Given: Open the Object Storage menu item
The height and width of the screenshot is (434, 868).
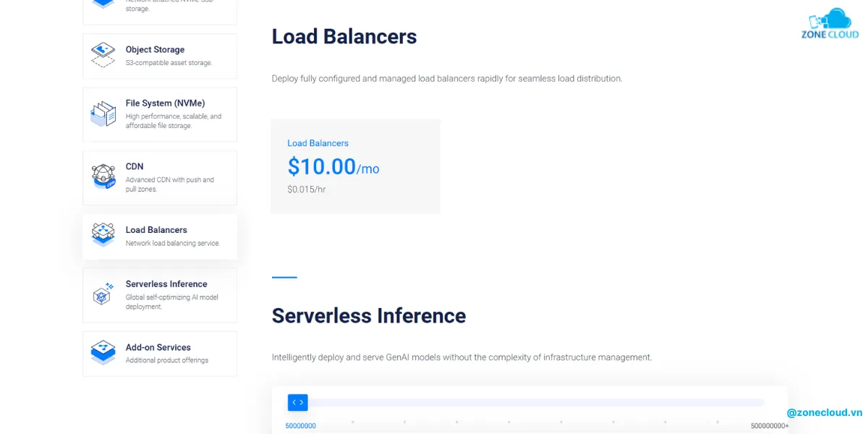Looking at the screenshot, I should 160,56.
